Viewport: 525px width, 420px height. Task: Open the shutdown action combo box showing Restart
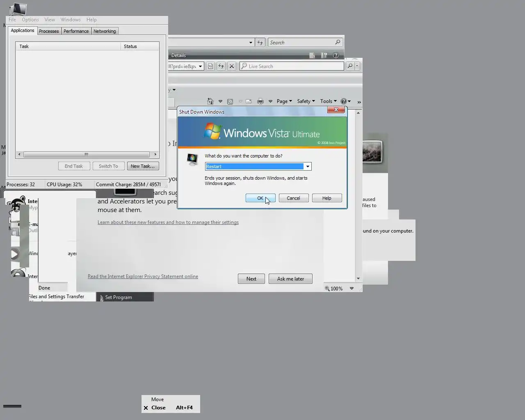coord(258,166)
